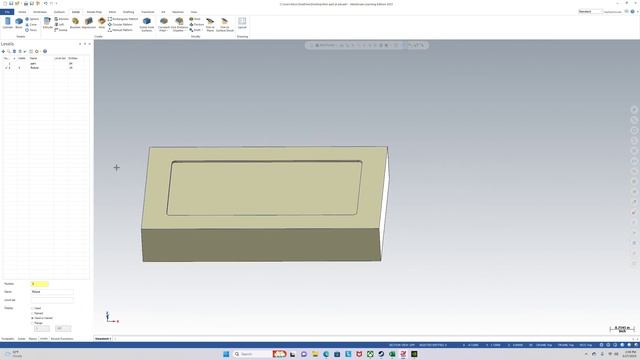The width and height of the screenshot is (640, 360).
Task: Open quick access toolbar customize dropdown
Action: 56,4
